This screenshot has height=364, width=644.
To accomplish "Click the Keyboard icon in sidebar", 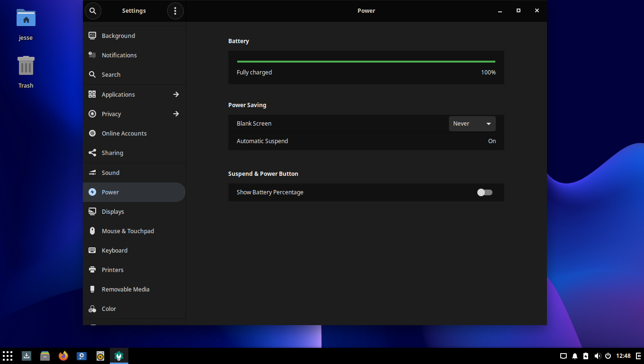I will click(92, 250).
